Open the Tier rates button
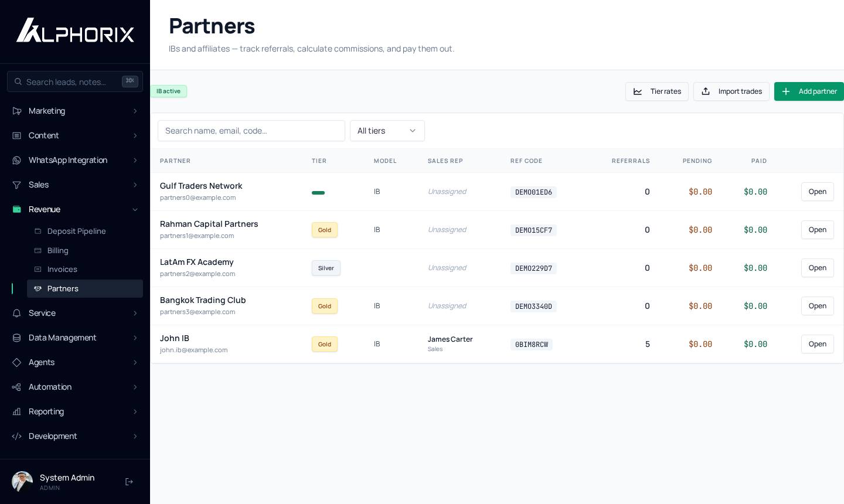This screenshot has width=844, height=504. [x=657, y=91]
